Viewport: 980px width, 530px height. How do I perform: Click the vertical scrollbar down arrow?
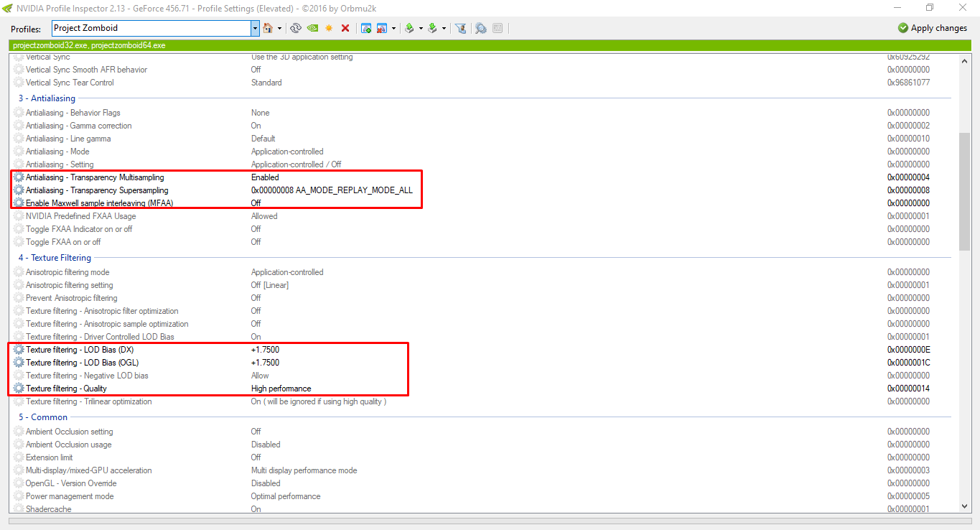point(964,506)
